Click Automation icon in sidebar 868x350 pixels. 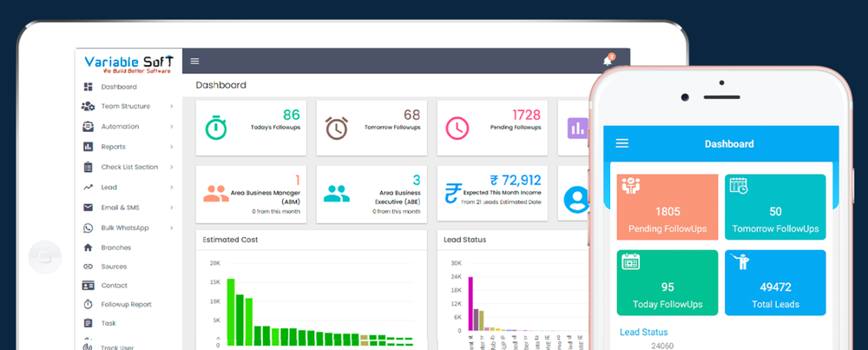[88, 126]
